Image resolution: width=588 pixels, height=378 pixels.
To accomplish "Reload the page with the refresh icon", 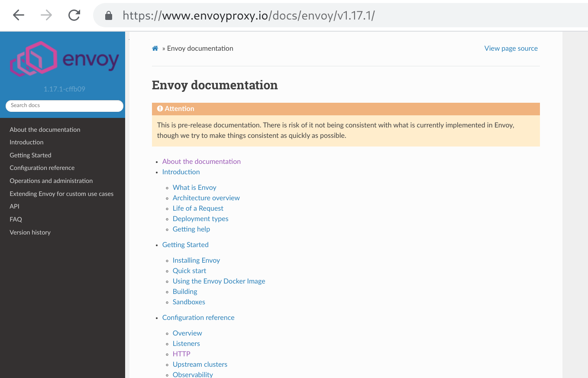I will pos(74,16).
